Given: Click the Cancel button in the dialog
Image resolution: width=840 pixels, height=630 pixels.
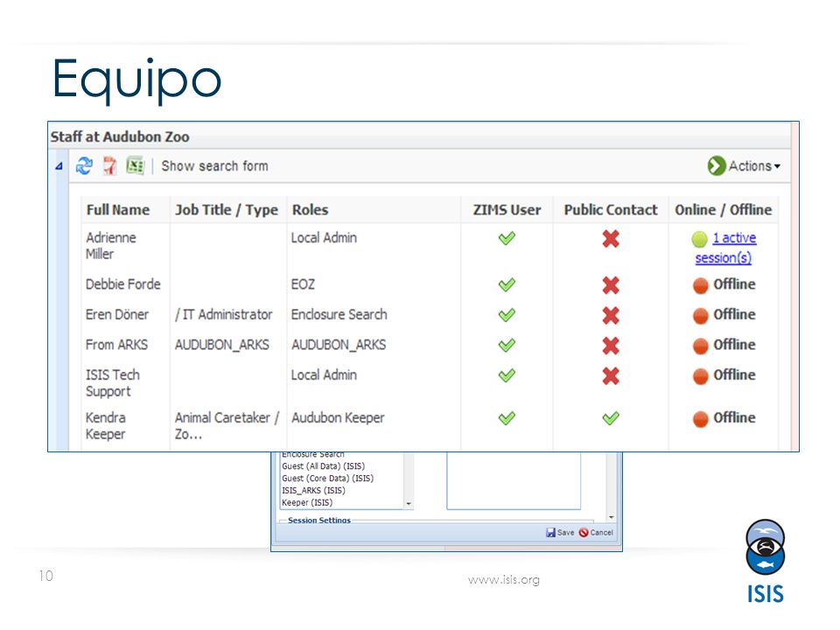Looking at the screenshot, I should click(596, 533).
